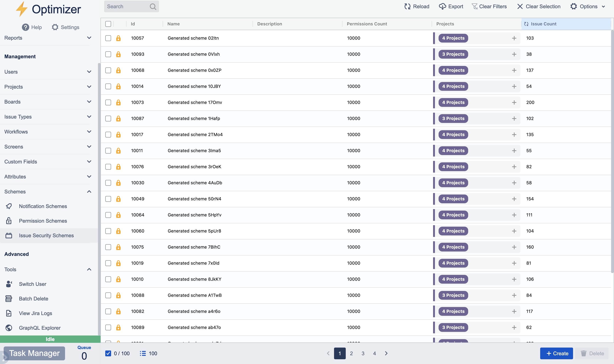Open Switch User tool

click(33, 284)
